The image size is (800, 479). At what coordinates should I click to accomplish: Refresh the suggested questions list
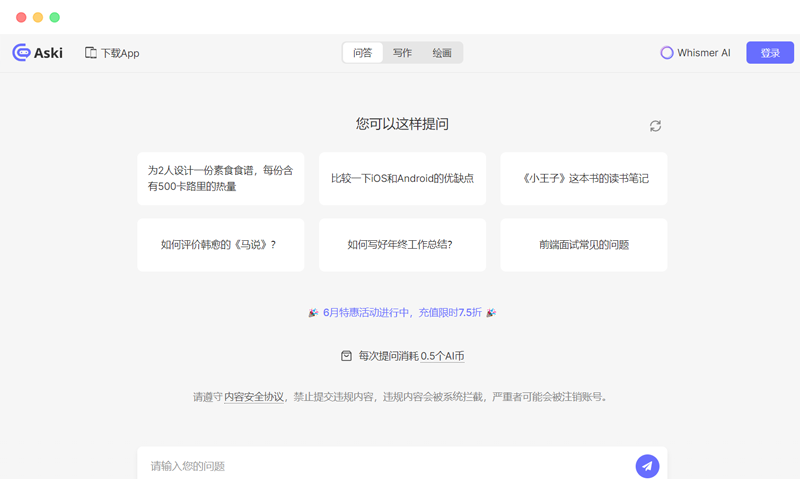point(655,125)
